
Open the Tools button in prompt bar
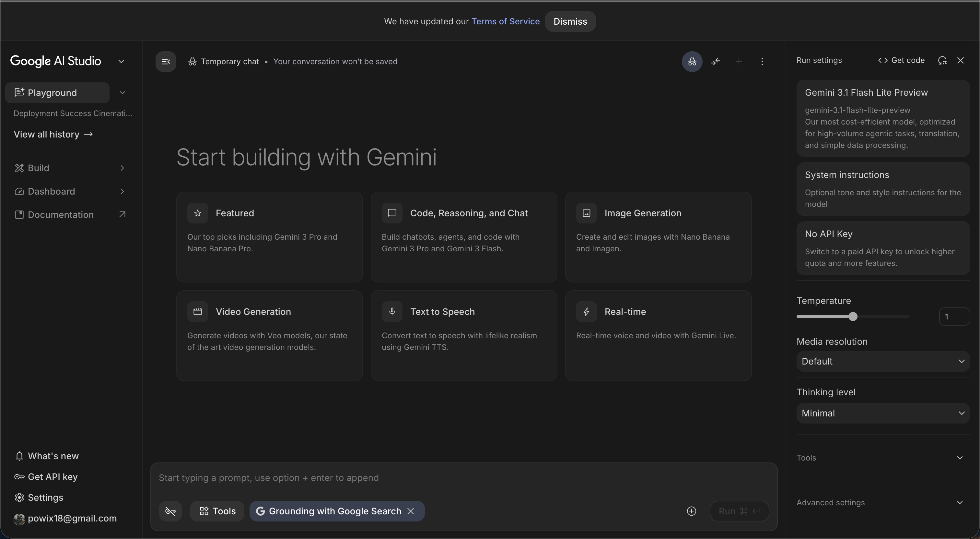coord(217,511)
